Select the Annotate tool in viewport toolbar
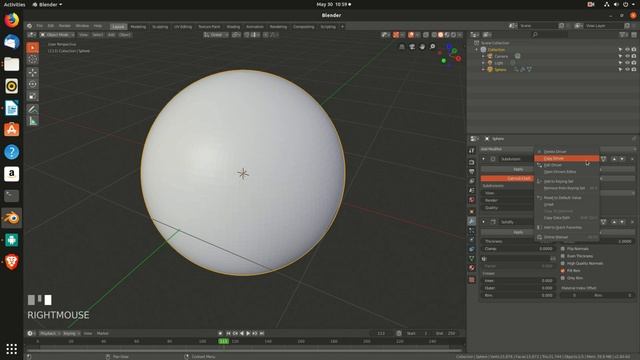The height and width of the screenshot is (360, 640). [33, 109]
